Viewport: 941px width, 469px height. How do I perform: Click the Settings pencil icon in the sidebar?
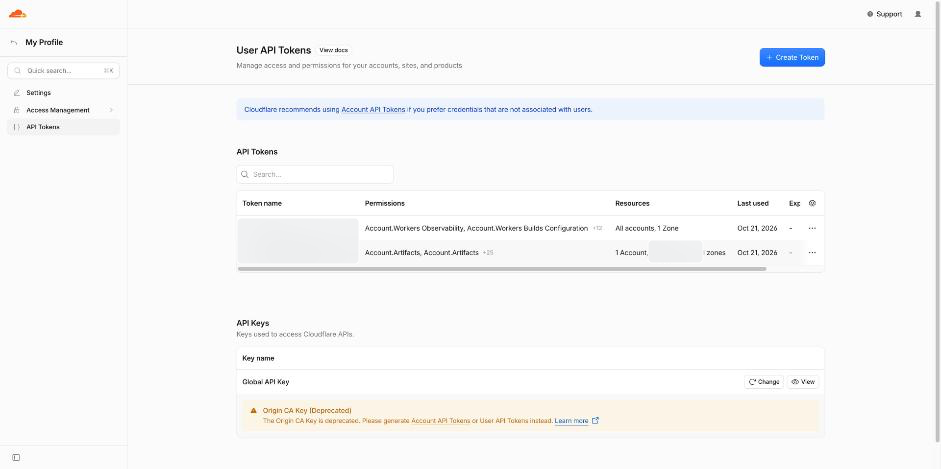(x=16, y=93)
